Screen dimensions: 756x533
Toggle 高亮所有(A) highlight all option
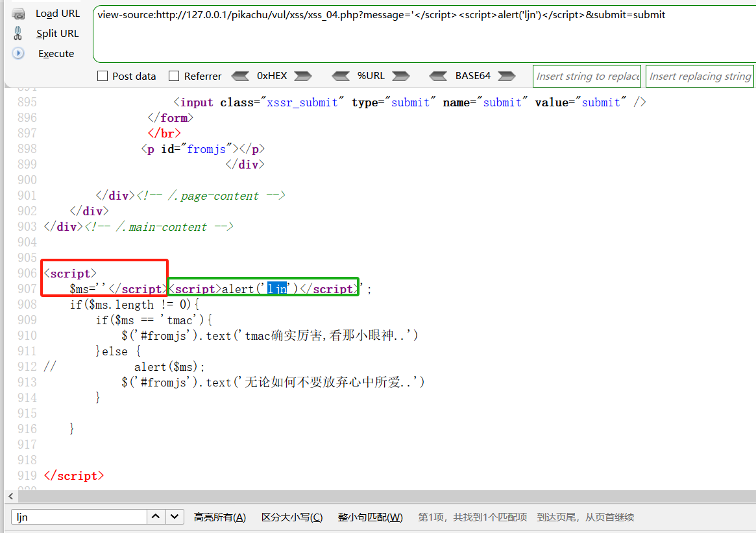(x=220, y=517)
